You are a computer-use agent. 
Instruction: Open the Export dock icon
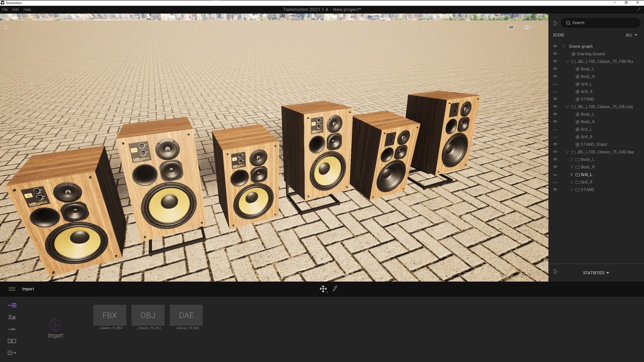(x=12, y=353)
